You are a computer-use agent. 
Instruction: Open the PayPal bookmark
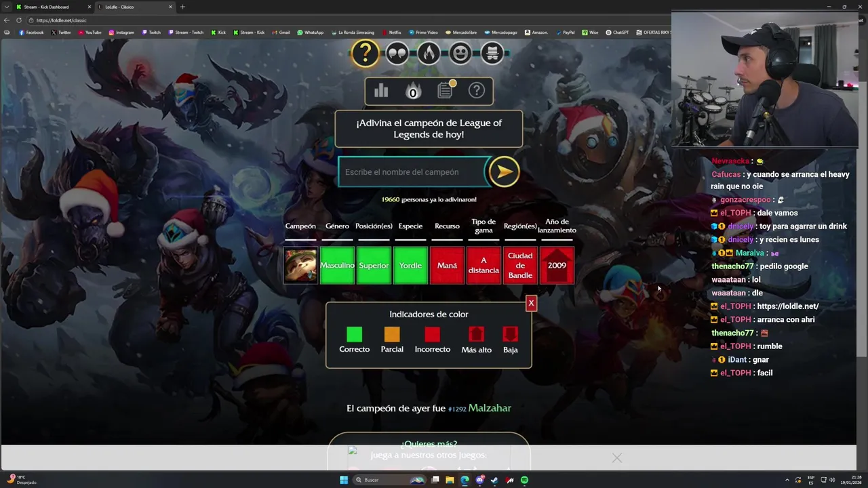click(x=565, y=33)
